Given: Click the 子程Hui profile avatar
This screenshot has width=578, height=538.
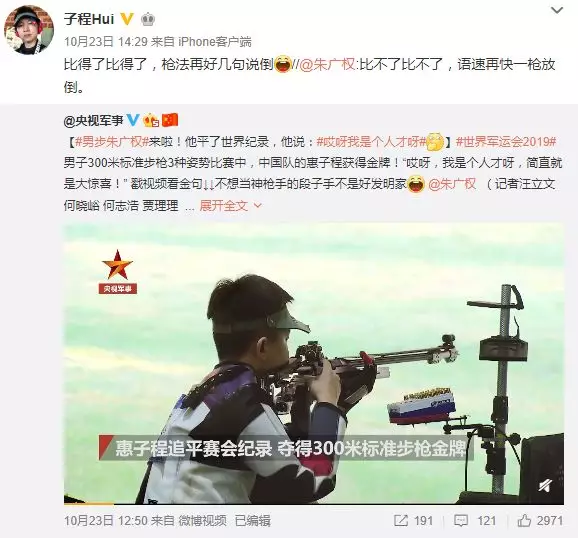Looking at the screenshot, I should tap(29, 30).
